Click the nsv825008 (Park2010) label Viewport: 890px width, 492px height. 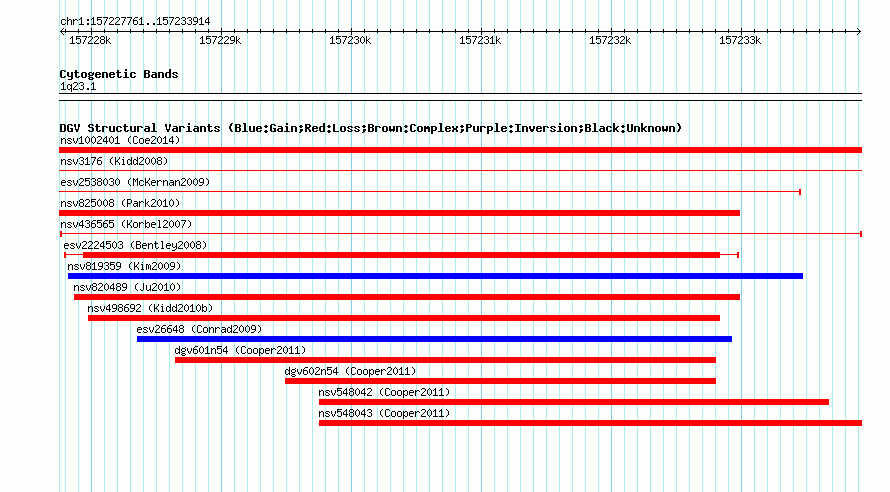point(120,203)
